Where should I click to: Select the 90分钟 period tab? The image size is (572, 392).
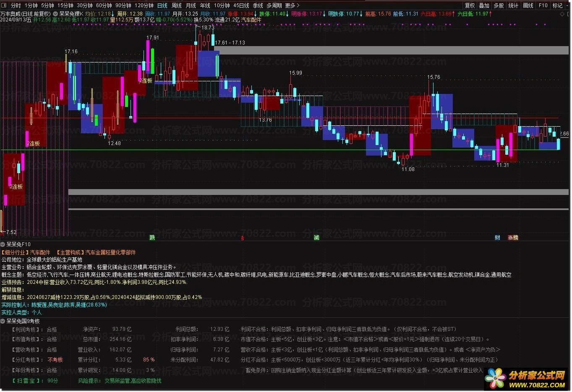click(x=123, y=5)
